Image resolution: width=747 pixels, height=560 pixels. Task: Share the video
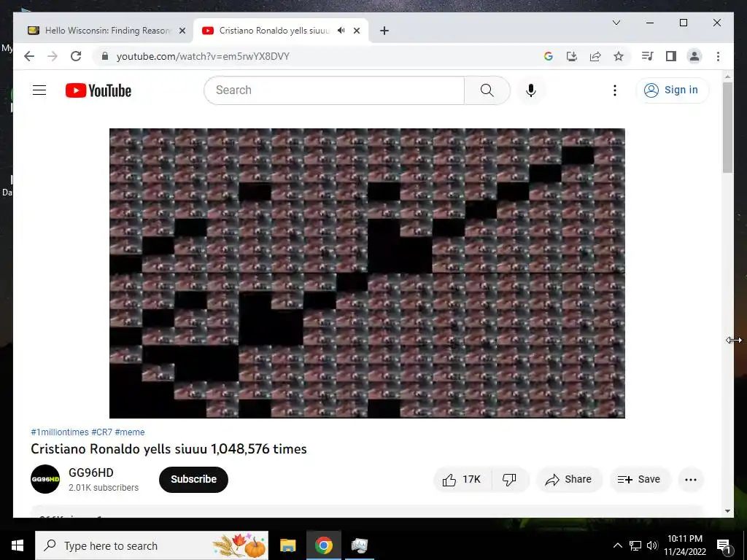click(569, 480)
